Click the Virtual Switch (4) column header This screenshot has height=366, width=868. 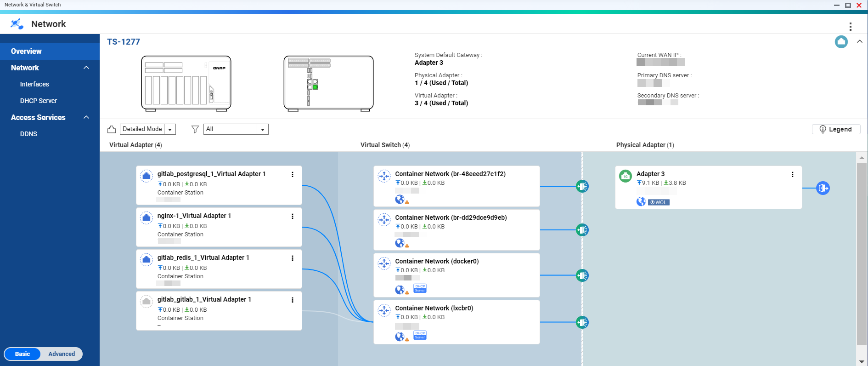click(385, 145)
